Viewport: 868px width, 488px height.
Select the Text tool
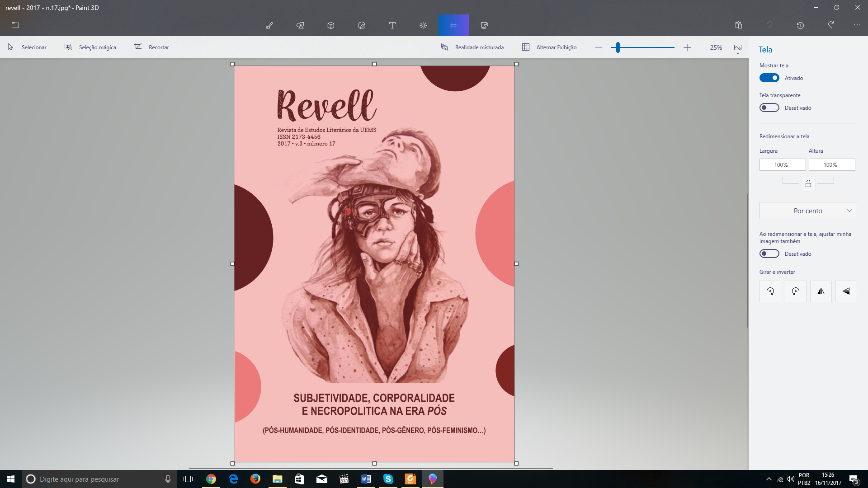pos(392,25)
